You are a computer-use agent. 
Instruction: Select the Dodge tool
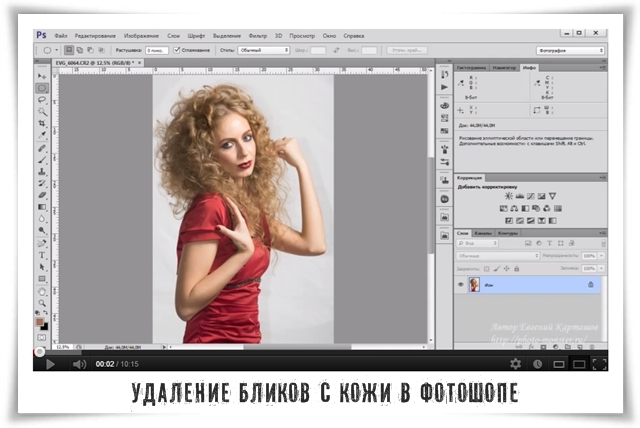42,231
